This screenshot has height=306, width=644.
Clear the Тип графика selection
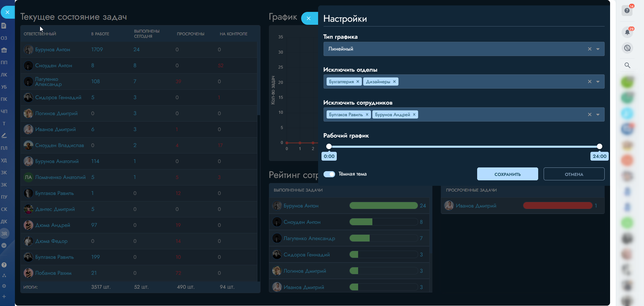tap(590, 49)
